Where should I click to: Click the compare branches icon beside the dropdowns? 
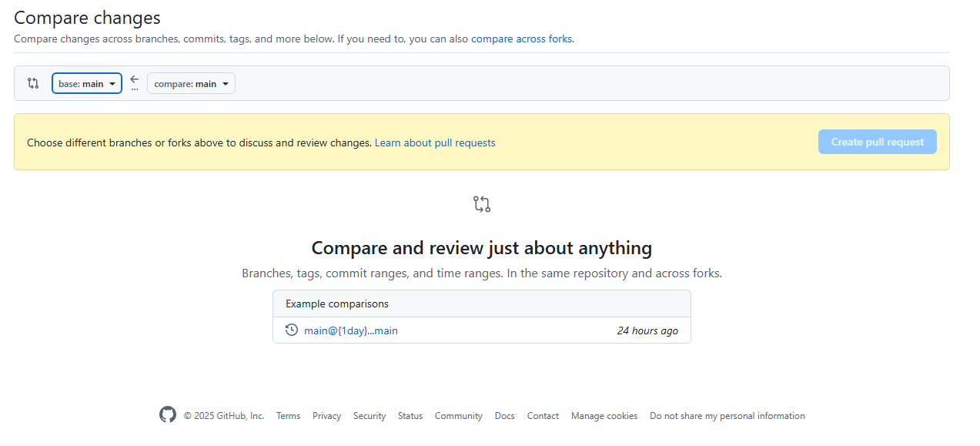32,83
